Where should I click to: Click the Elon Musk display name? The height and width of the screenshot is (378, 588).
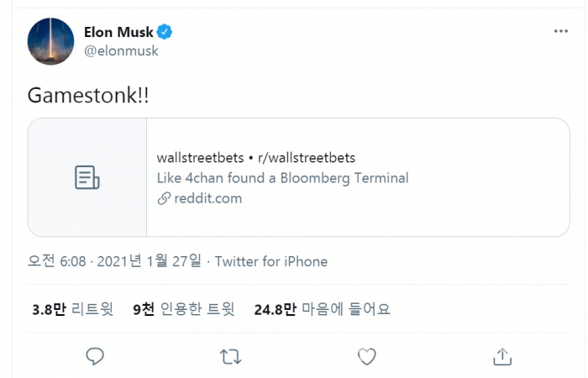pyautogui.click(x=118, y=33)
